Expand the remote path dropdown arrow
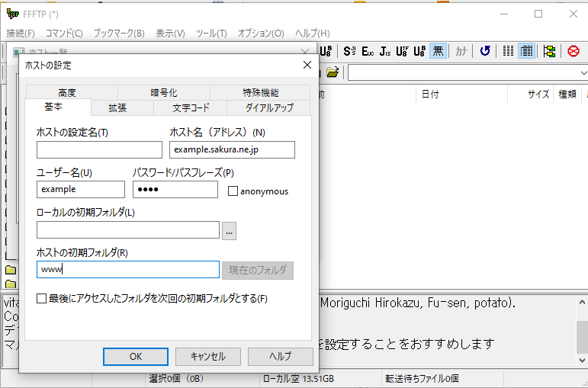588x388 pixels. point(583,72)
